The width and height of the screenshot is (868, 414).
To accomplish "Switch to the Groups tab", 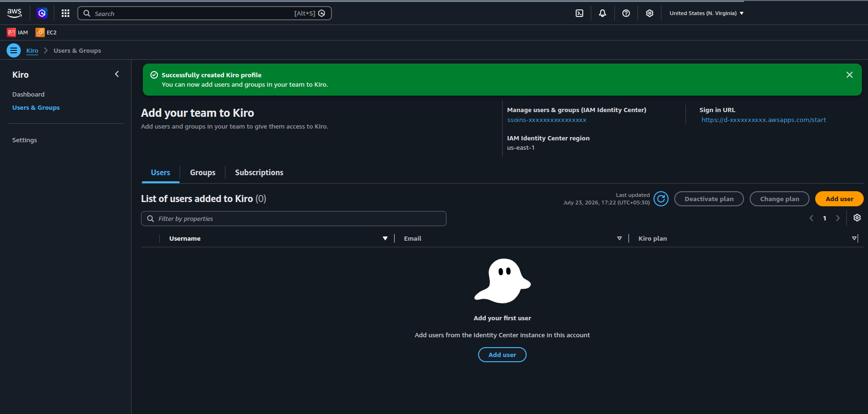I will tap(203, 172).
